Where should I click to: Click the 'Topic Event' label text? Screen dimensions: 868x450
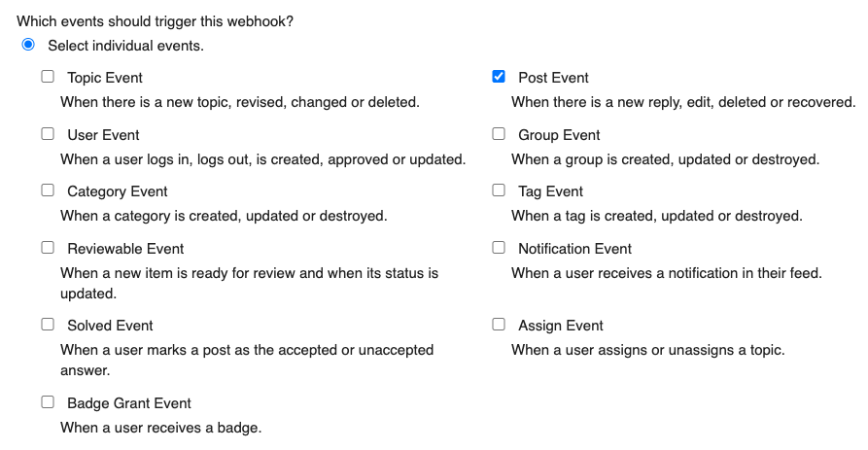(105, 78)
